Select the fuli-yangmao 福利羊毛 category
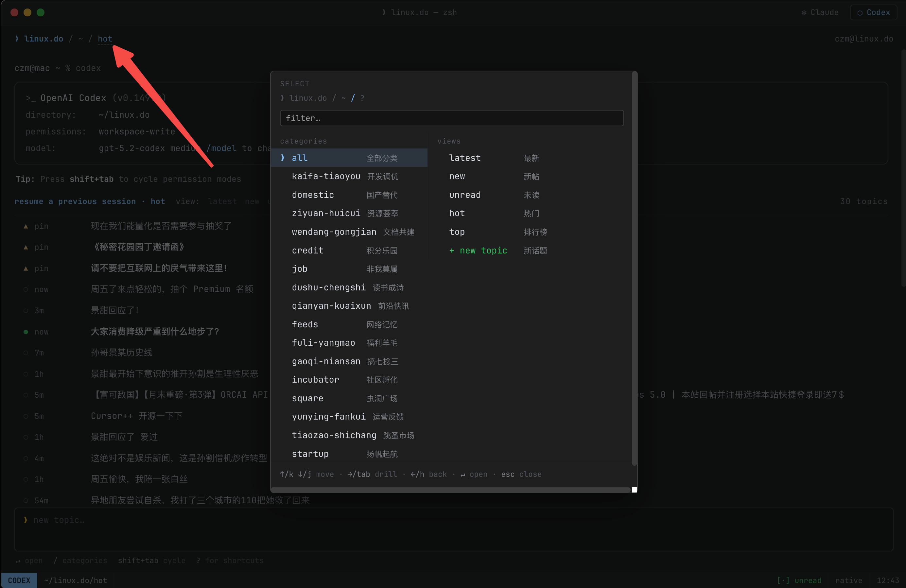 (349, 342)
